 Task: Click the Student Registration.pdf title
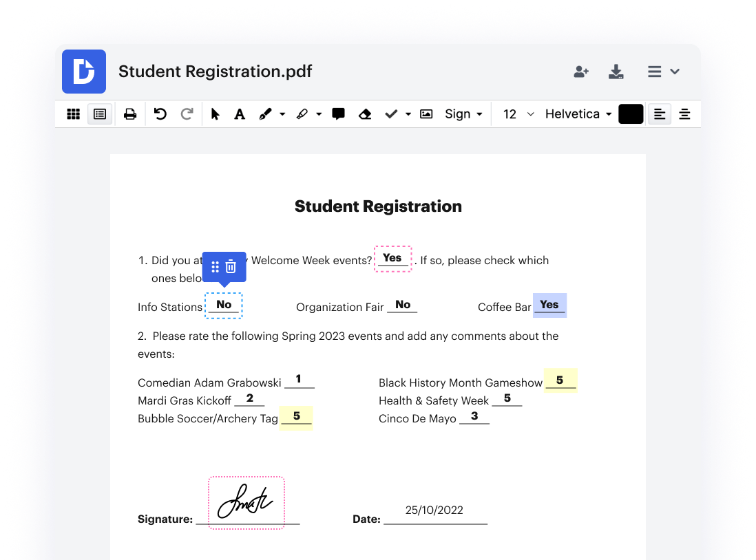coord(215,72)
